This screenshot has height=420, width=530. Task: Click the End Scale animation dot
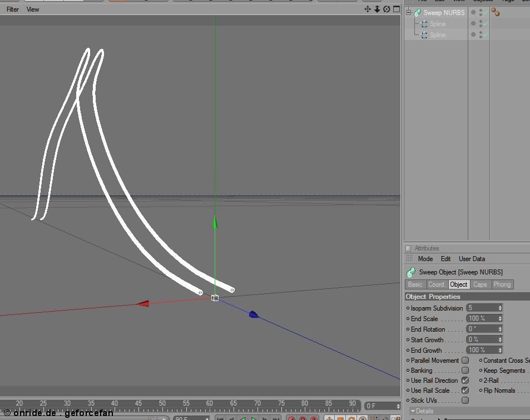coord(408,319)
